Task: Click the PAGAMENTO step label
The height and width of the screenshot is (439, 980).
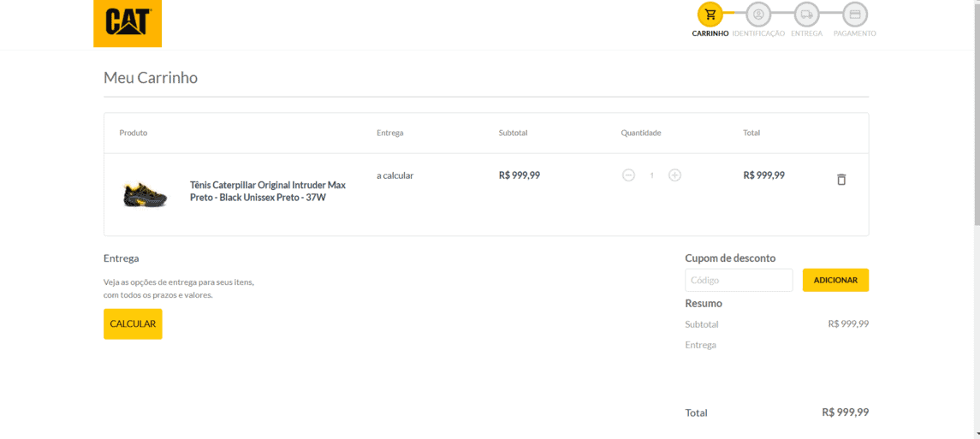Action: click(x=854, y=33)
